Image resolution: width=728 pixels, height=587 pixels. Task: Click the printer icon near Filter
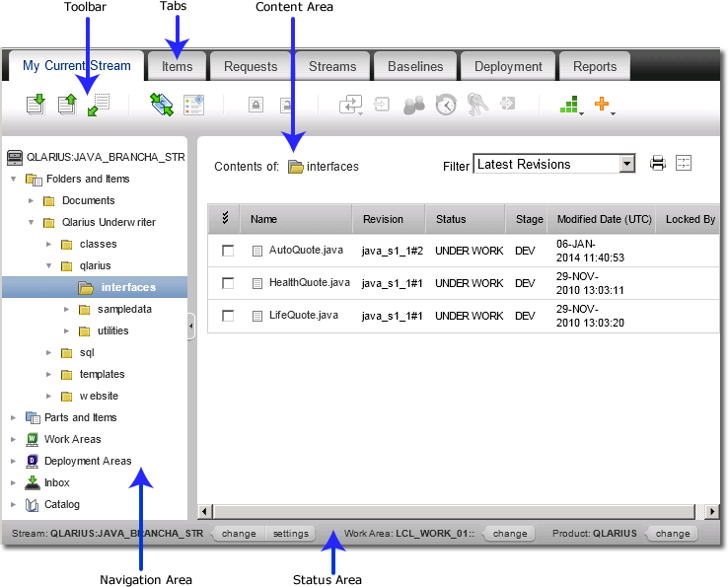(657, 163)
